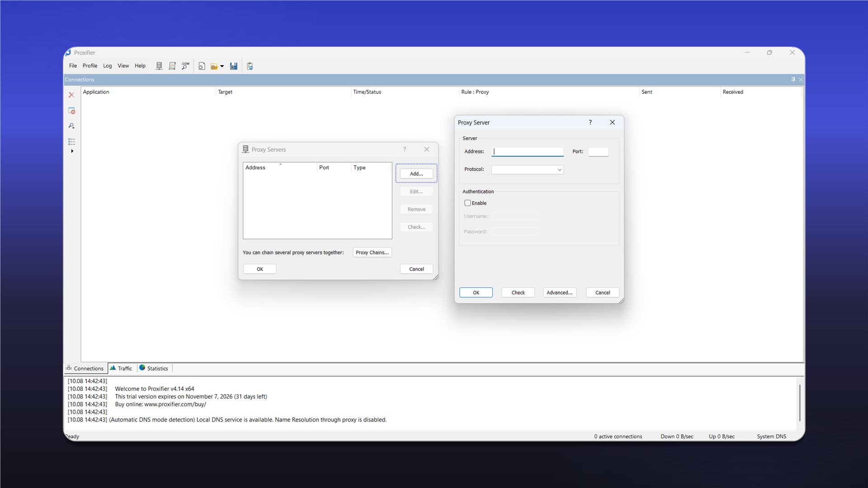The width and height of the screenshot is (868, 488).
Task: Open the Log menu
Action: pos(107,66)
